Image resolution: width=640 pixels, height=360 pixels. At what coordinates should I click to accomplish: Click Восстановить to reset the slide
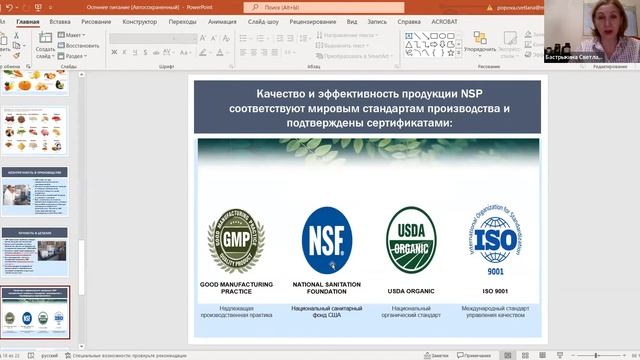[x=78, y=46]
